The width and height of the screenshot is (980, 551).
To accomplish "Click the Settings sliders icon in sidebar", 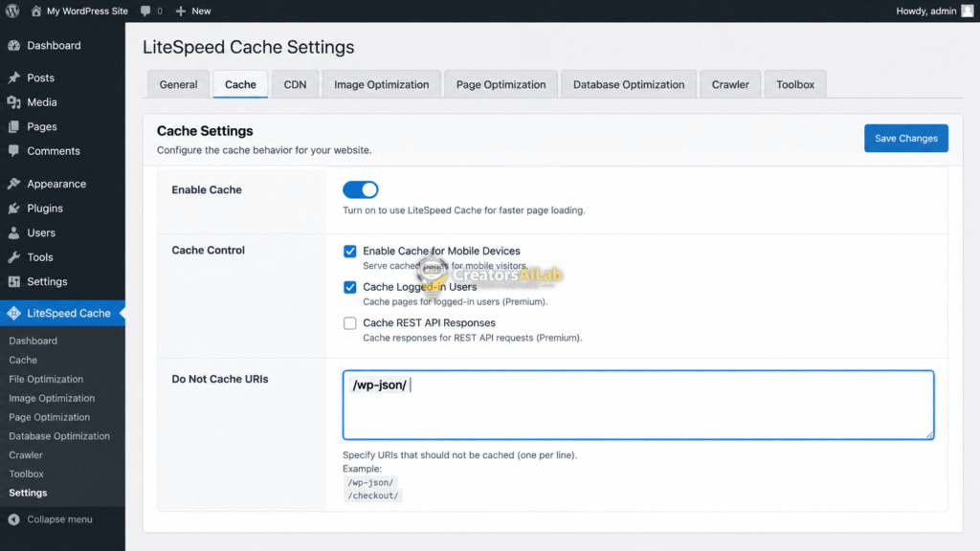I will pyautogui.click(x=13, y=281).
